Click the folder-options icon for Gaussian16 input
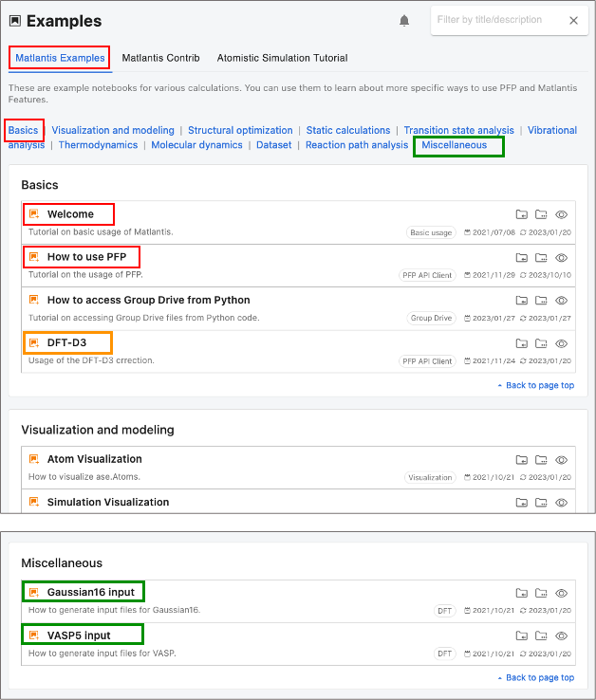This screenshot has height=700, width=596. click(541, 593)
